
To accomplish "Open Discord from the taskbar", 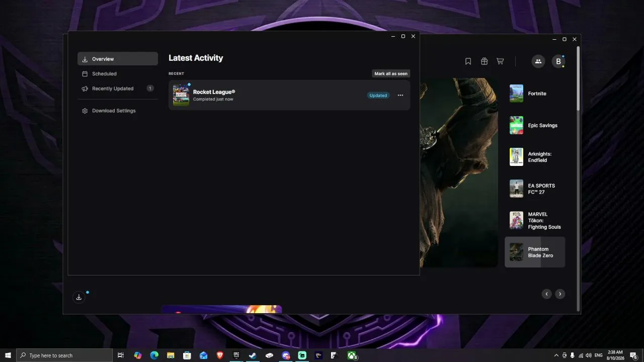I will click(x=286, y=355).
